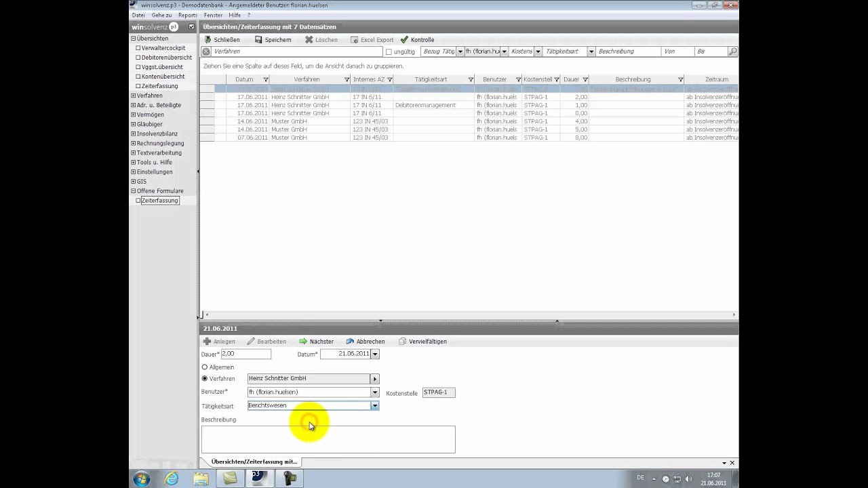
Task: Toggle the ungültig checkbox
Action: pyautogui.click(x=389, y=52)
